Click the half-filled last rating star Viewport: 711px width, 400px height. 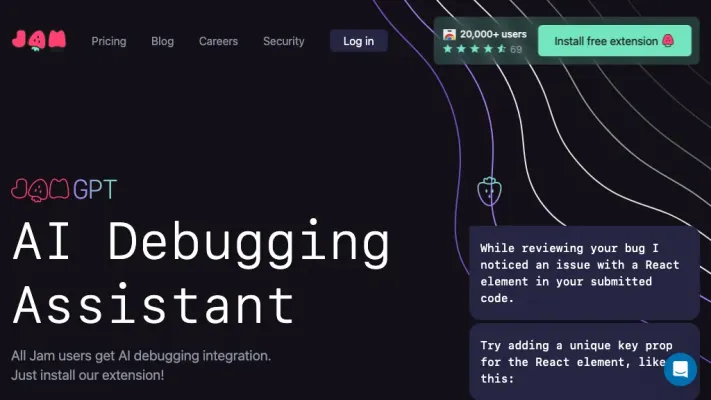point(501,49)
